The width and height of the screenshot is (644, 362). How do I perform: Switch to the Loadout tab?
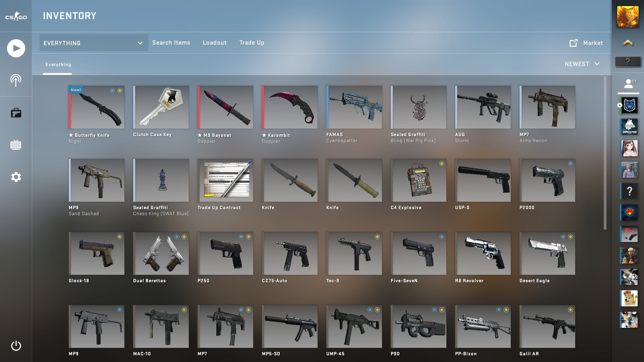point(215,43)
